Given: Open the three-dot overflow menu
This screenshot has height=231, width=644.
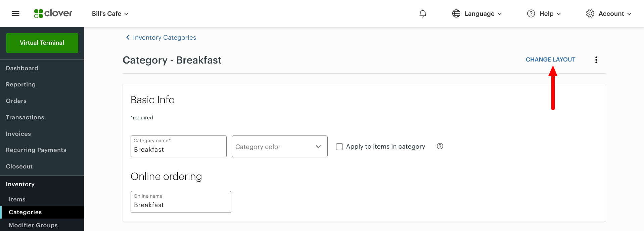Looking at the screenshot, I should [x=596, y=60].
